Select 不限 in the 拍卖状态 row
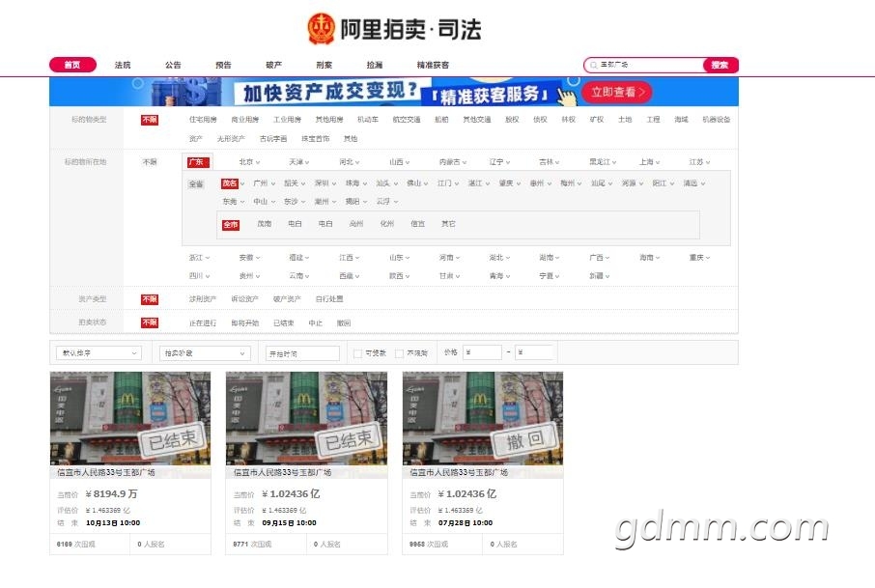Image resolution: width=875 pixels, height=588 pixels. coord(150,322)
